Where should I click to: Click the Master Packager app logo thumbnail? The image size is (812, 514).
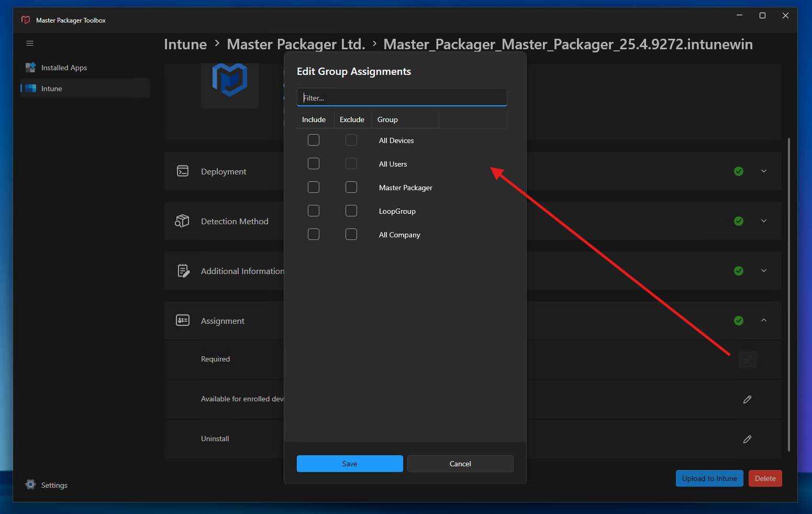coord(230,81)
